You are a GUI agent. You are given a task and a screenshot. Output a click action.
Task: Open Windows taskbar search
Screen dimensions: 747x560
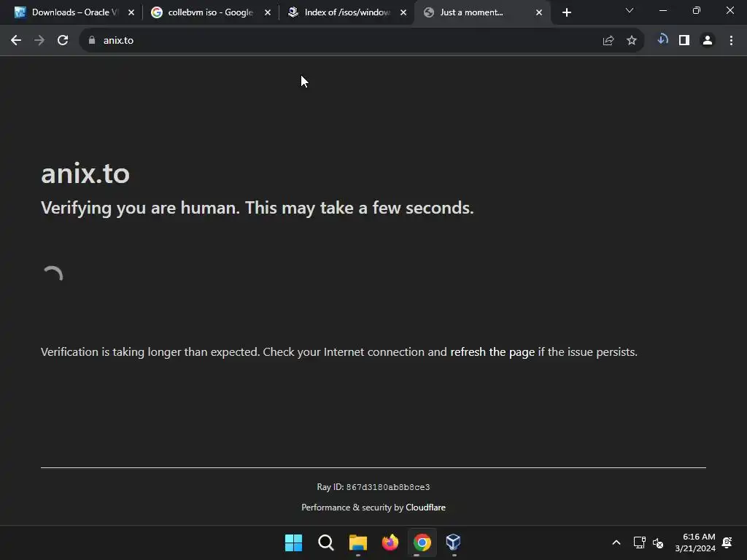pyautogui.click(x=326, y=542)
